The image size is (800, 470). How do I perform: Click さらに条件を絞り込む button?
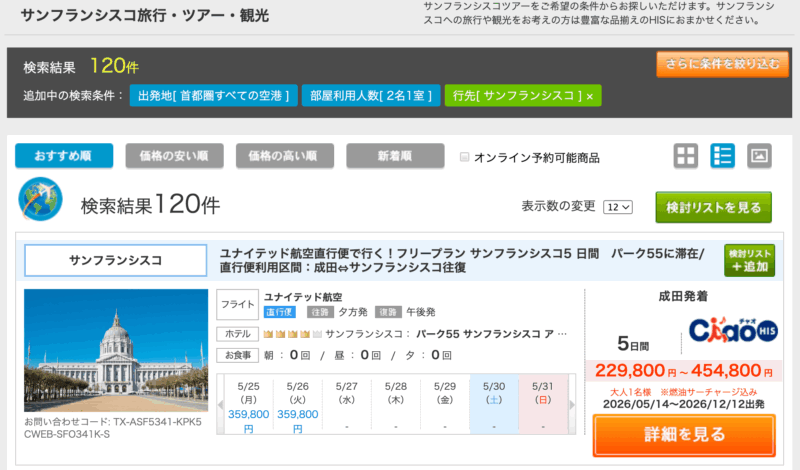tap(715, 65)
